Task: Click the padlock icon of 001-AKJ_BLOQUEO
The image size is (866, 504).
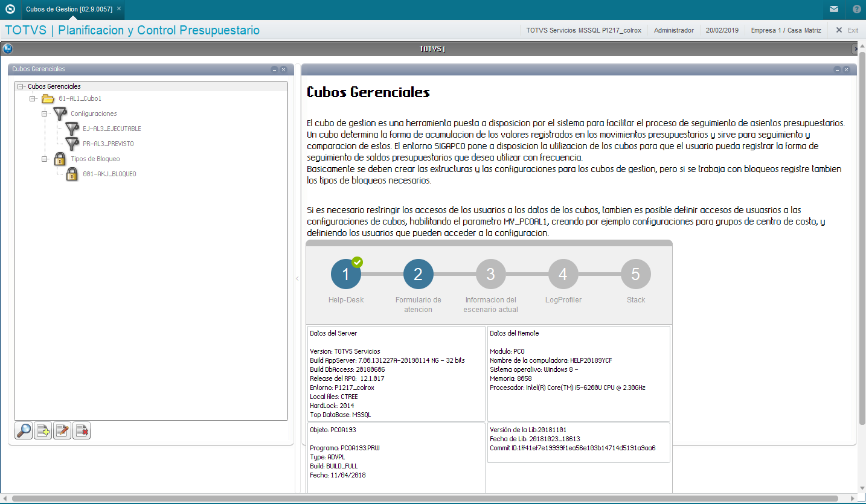Action: [x=72, y=174]
